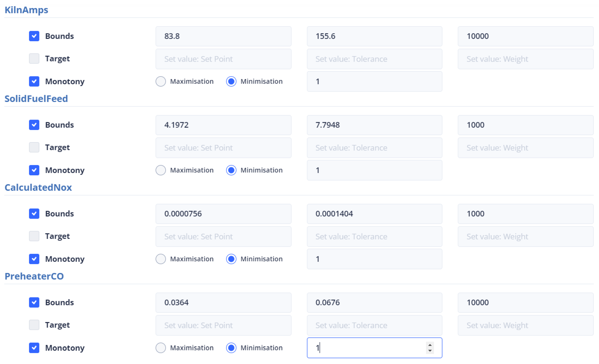The height and width of the screenshot is (364, 599).
Task: Select Maximisation for PreheaterCO Monotony
Action: (161, 347)
